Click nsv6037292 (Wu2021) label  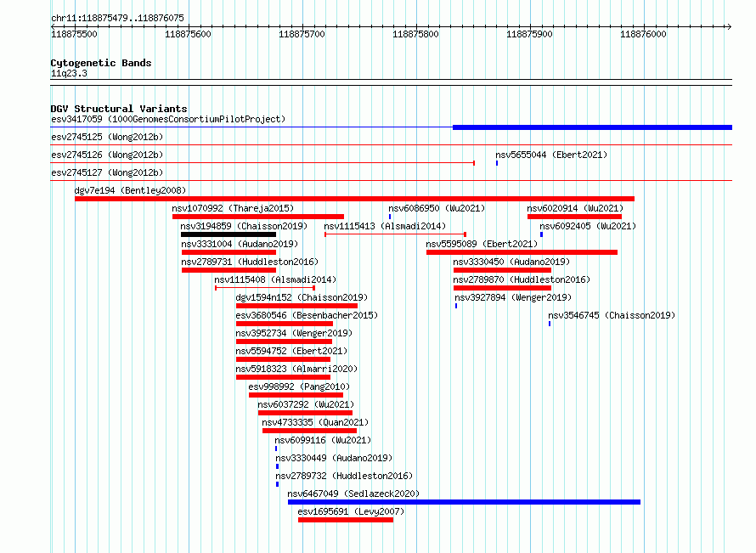pyautogui.click(x=306, y=404)
